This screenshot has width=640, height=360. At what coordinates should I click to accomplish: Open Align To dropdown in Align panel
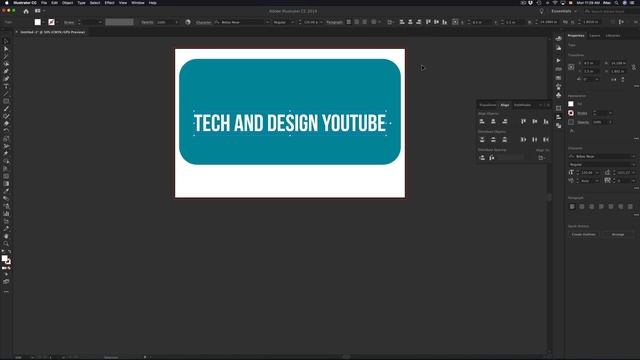click(x=542, y=158)
